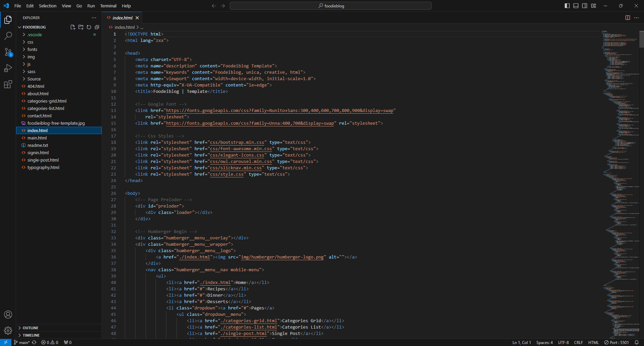This screenshot has height=346, width=644.
Task: Toggle the secondary side bar layout button
Action: coord(585,6)
